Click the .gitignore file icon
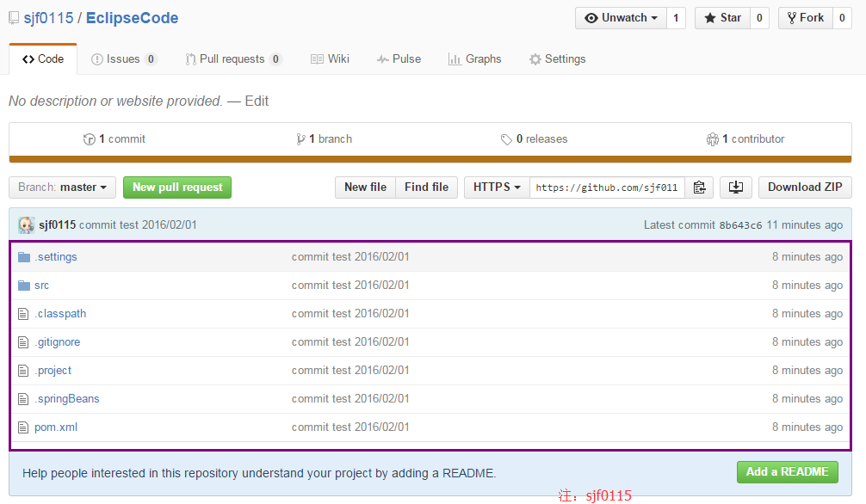 coord(23,342)
